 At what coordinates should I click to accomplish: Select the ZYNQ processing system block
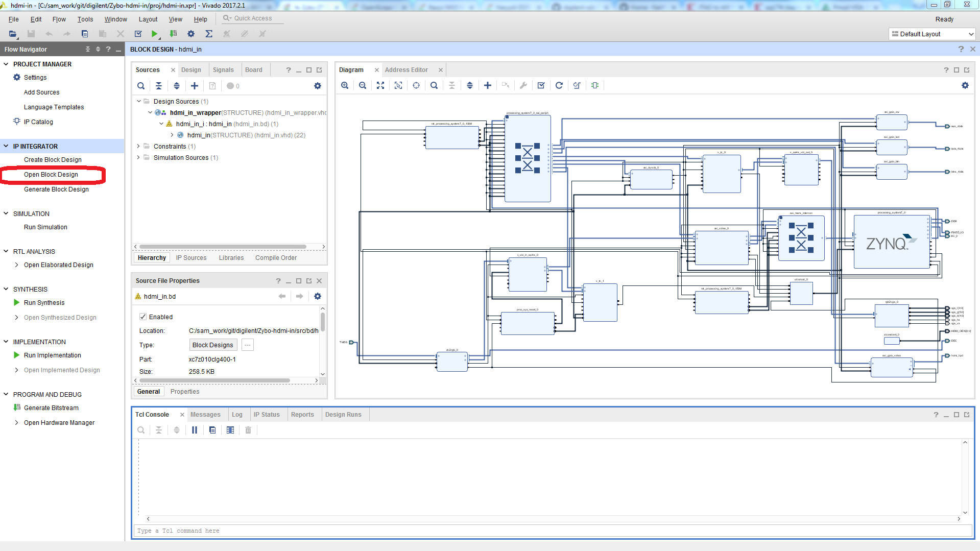tap(891, 242)
